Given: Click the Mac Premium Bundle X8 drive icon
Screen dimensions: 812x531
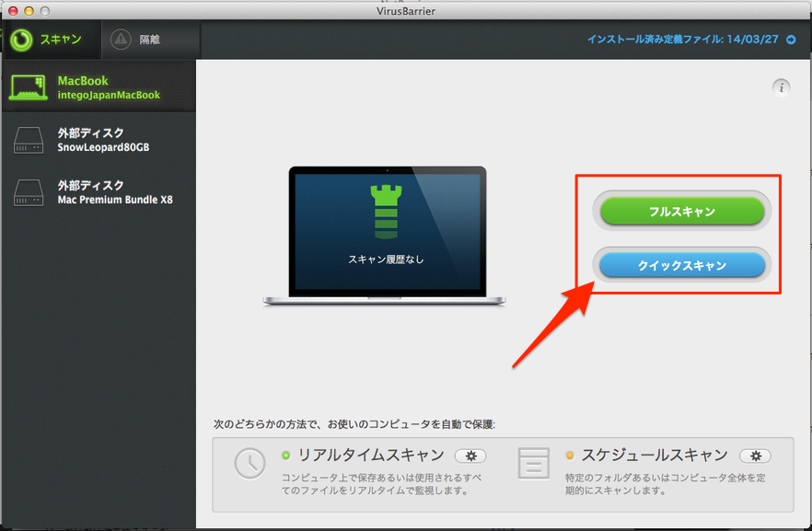Looking at the screenshot, I should (29, 192).
